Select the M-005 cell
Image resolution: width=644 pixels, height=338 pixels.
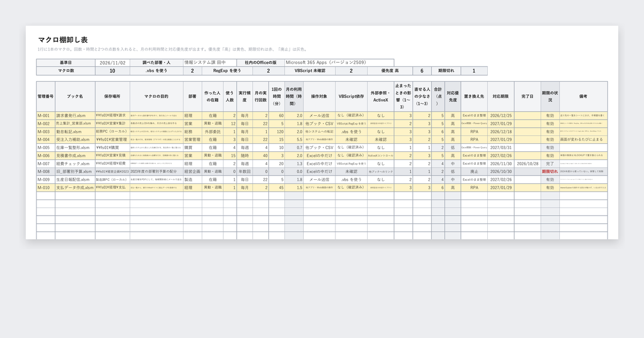[46, 148]
